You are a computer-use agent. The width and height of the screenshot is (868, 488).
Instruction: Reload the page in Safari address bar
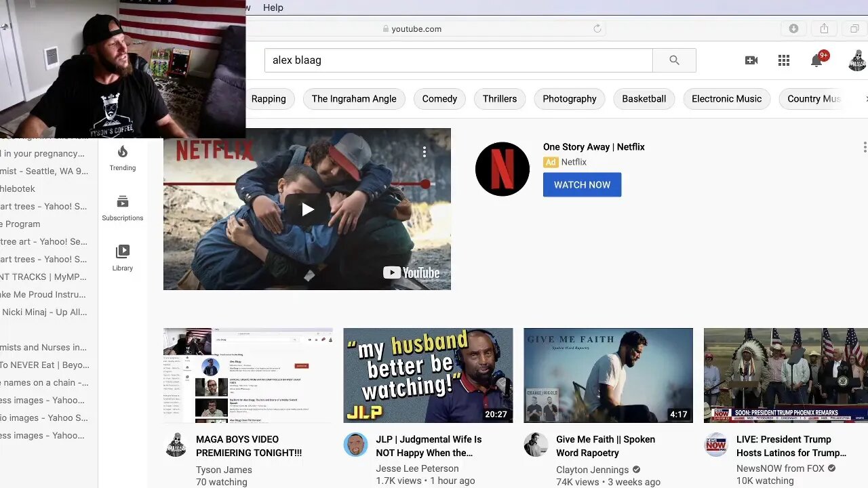pyautogui.click(x=597, y=28)
